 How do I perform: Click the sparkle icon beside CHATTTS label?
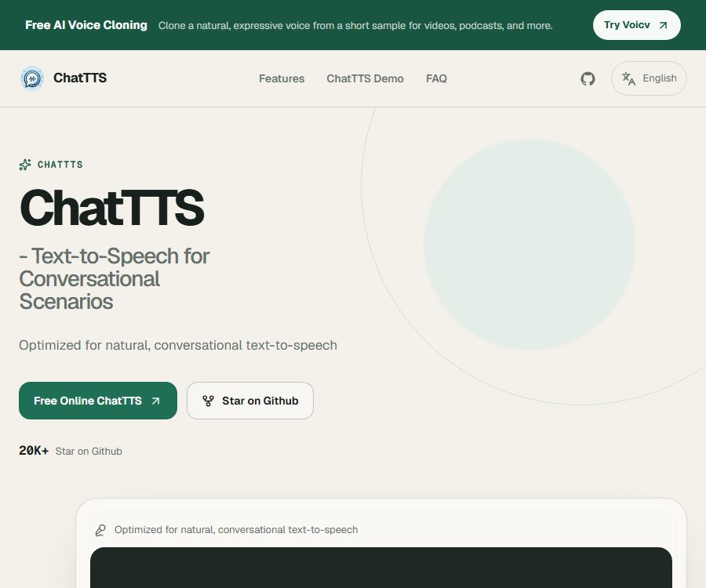pos(25,165)
